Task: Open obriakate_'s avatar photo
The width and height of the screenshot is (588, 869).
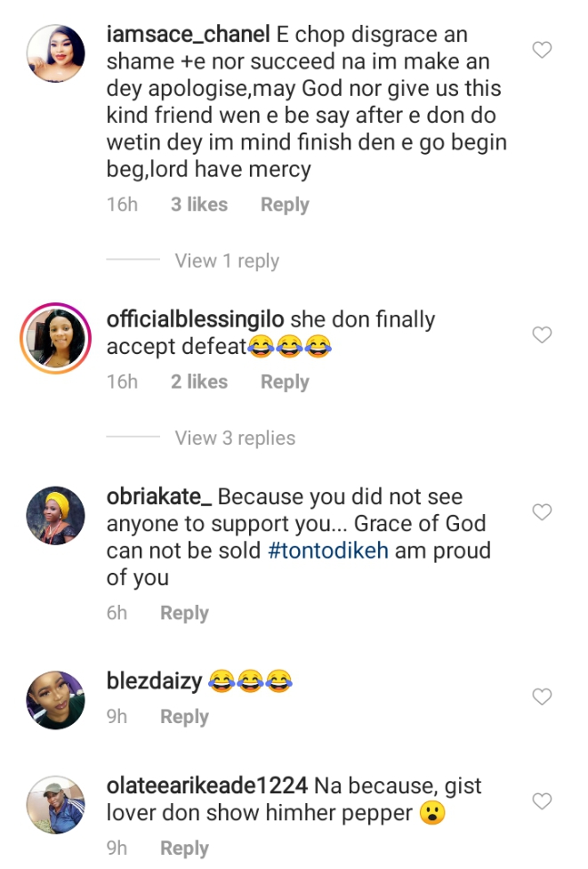Action: pyautogui.click(x=56, y=516)
